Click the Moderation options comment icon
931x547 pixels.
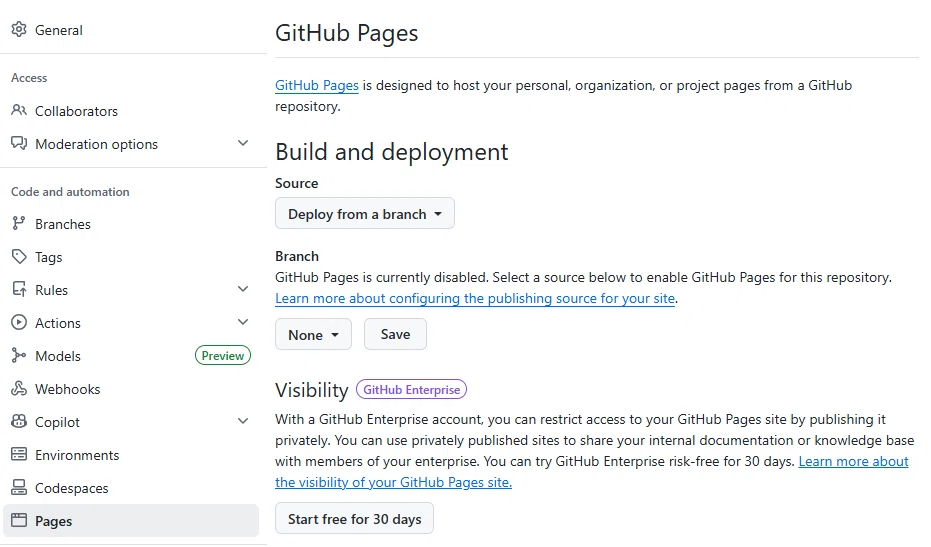click(x=19, y=143)
